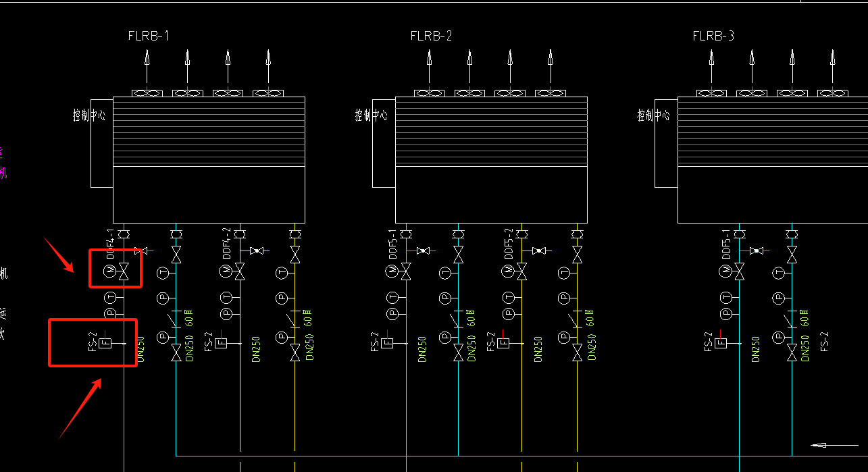Image resolution: width=868 pixels, height=472 pixels.
Task: Select the F flow switch box under FLRB-3
Action: click(720, 343)
